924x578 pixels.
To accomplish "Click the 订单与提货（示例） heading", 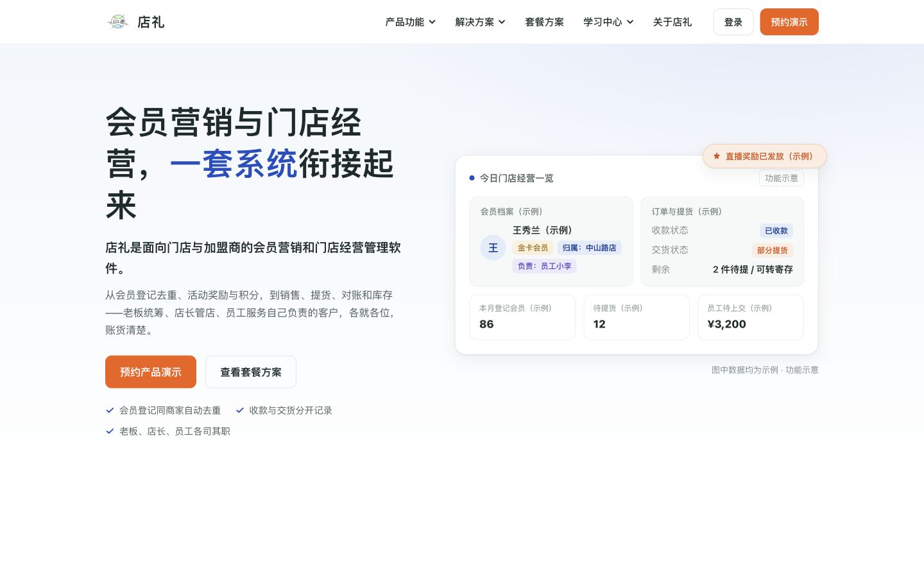I will [x=687, y=211].
